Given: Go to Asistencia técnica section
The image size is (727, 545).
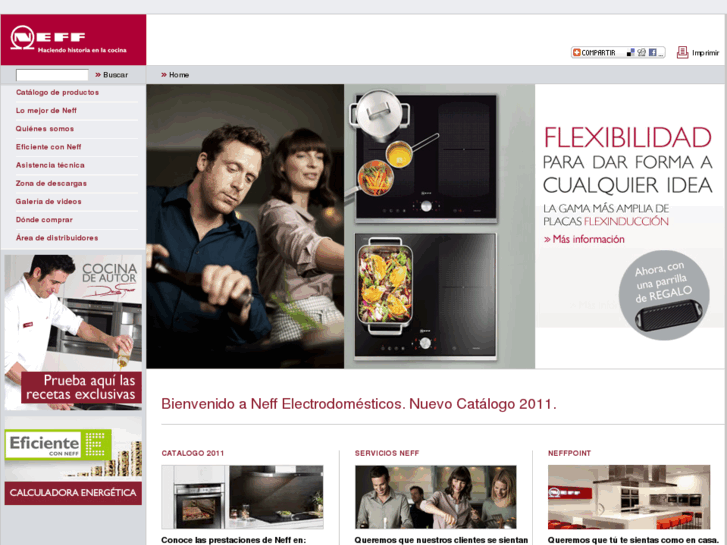Looking at the screenshot, I should point(50,165).
